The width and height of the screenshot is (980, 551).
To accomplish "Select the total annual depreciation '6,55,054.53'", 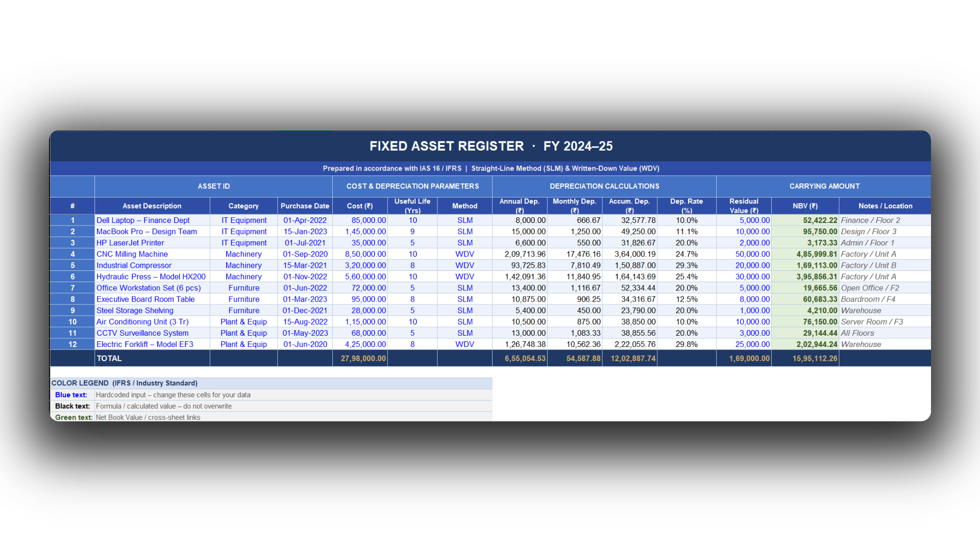I will coord(520,359).
